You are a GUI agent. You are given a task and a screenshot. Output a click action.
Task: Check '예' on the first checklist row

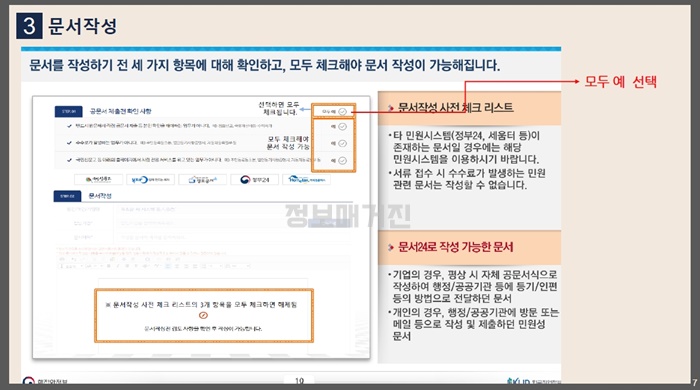tap(342, 127)
